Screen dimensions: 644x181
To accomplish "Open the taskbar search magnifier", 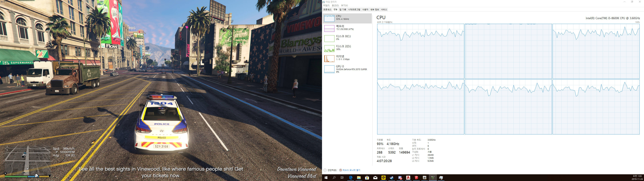I will (334, 178).
